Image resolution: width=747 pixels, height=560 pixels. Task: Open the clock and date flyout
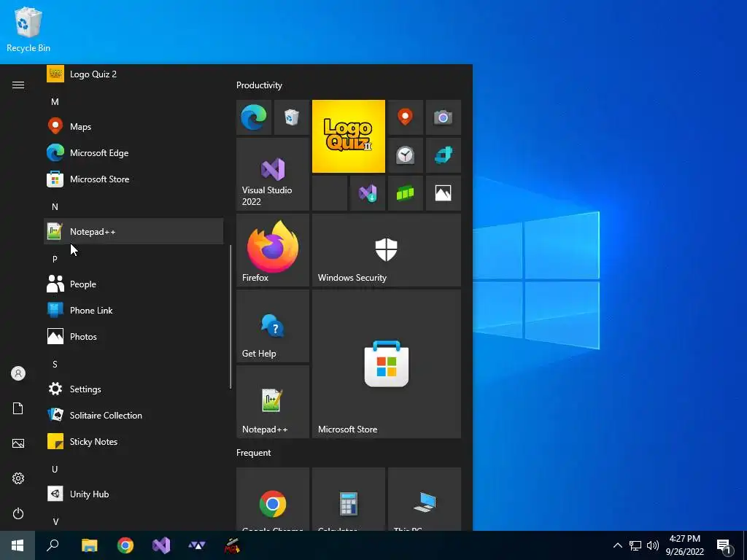[x=684, y=545]
